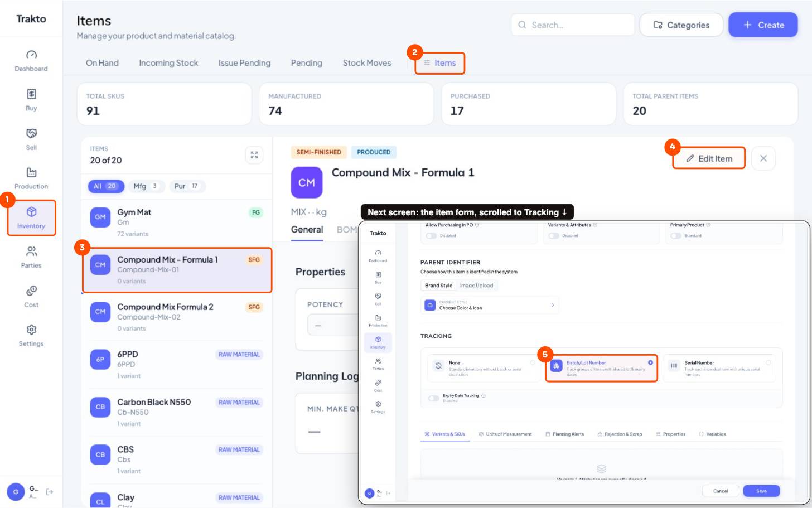Open the Sell module in main sidebar
Image resolution: width=812 pixels, height=508 pixels.
[x=31, y=139]
